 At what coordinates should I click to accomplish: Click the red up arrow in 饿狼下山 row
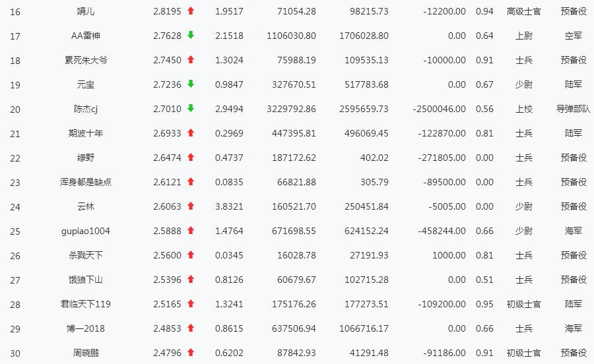coord(191,279)
